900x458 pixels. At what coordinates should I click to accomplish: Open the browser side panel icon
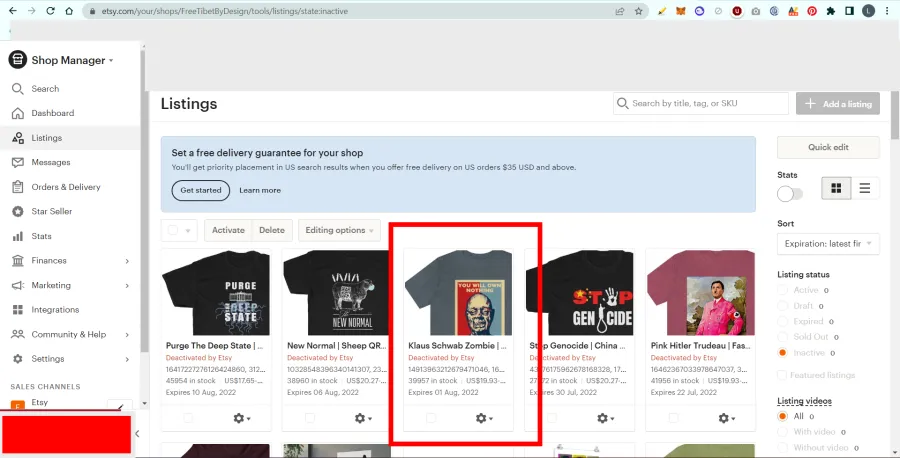849,11
